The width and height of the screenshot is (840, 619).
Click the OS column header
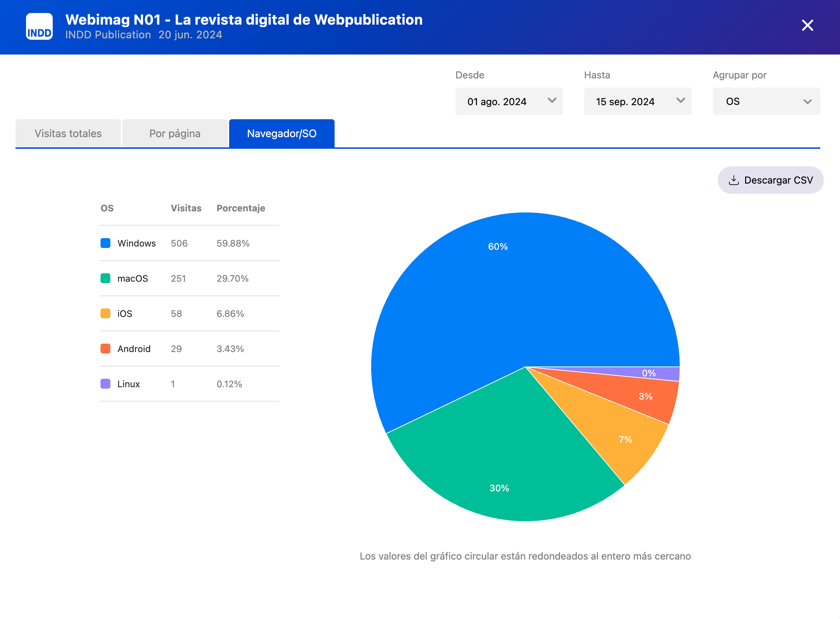(x=107, y=208)
